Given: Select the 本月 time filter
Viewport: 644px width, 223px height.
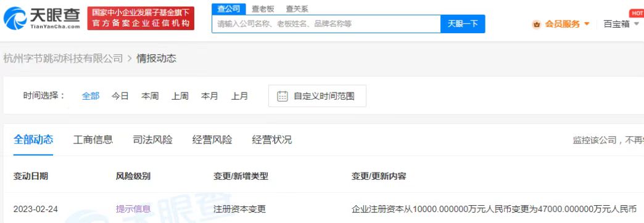Looking at the screenshot, I should click(x=210, y=96).
